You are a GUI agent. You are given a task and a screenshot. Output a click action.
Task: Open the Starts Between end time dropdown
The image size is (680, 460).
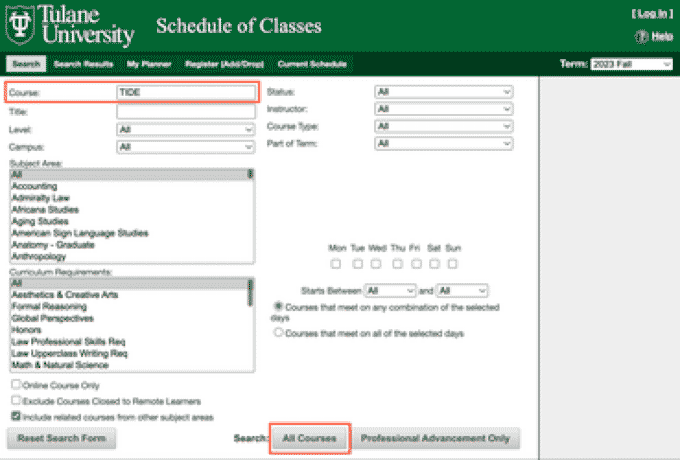pyautogui.click(x=462, y=290)
